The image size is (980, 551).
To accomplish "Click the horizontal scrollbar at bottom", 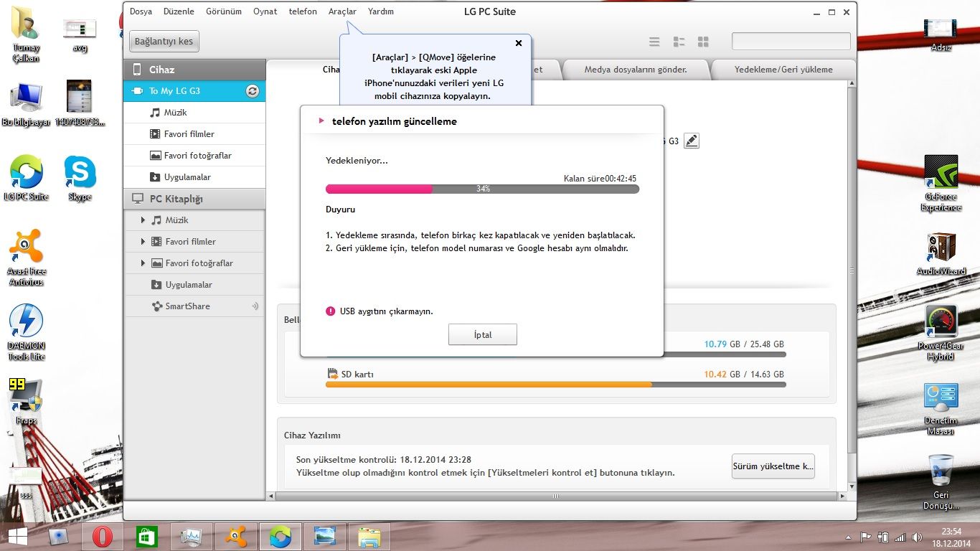I will [x=555, y=496].
